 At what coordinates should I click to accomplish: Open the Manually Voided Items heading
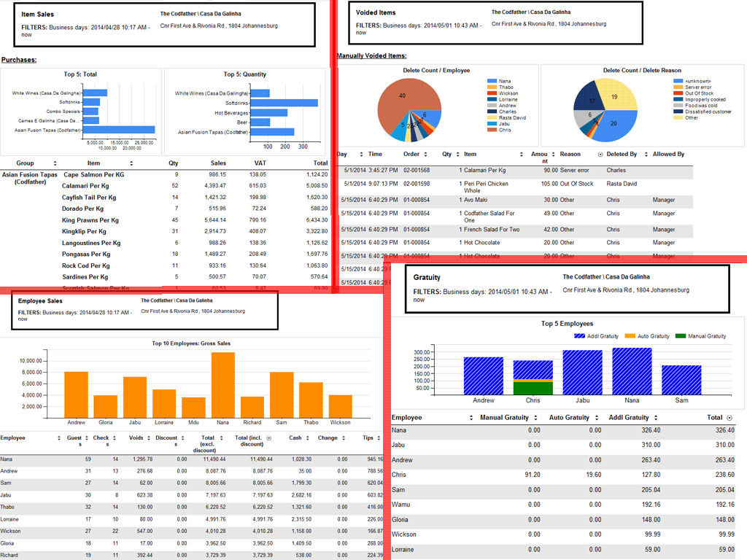371,56
